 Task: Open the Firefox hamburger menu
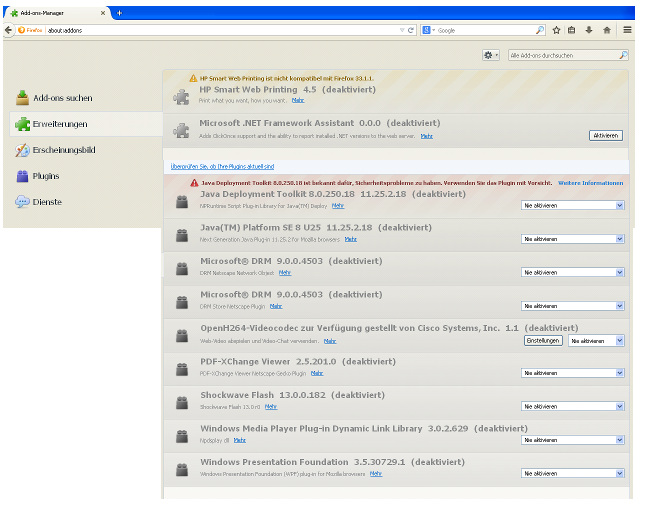[x=627, y=30]
